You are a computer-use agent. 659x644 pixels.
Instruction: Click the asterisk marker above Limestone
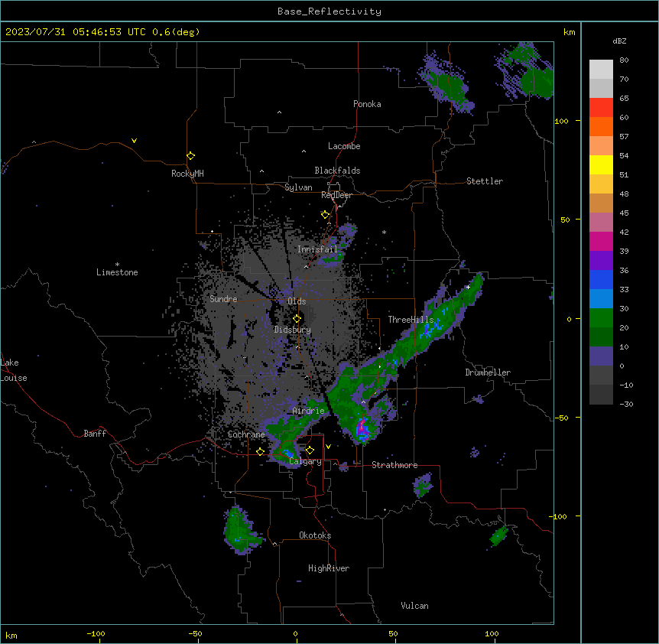[x=117, y=265]
